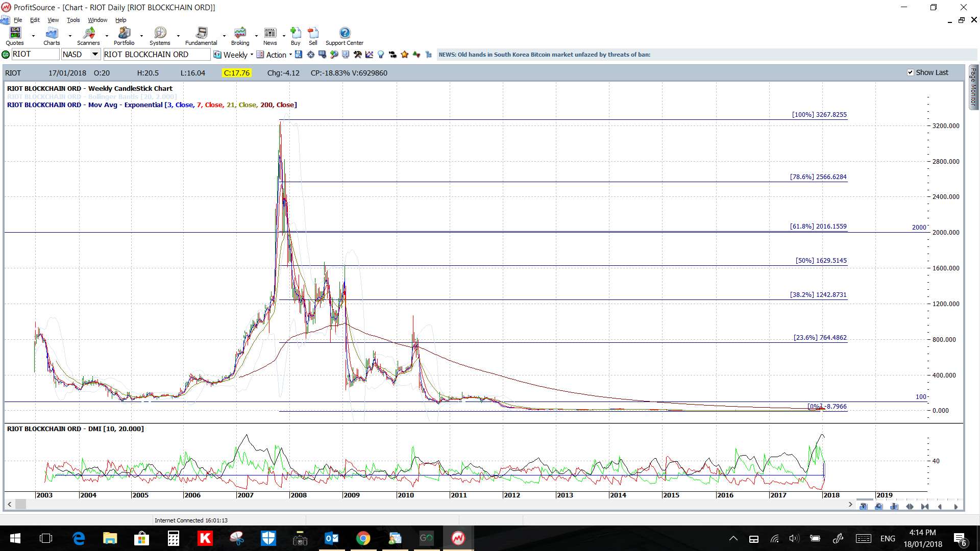Open the Scanners toolbar icon
The width and height of the screenshot is (980, 551).
point(88,36)
